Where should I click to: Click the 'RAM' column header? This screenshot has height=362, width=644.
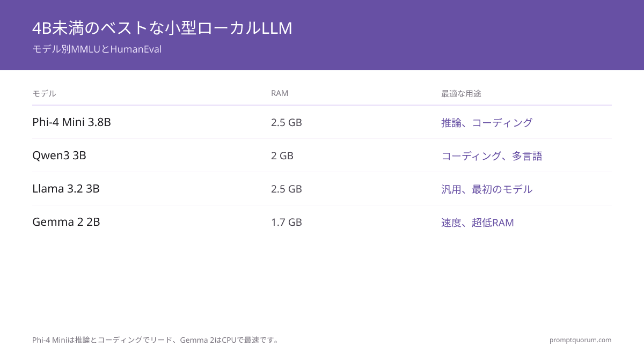tap(280, 93)
